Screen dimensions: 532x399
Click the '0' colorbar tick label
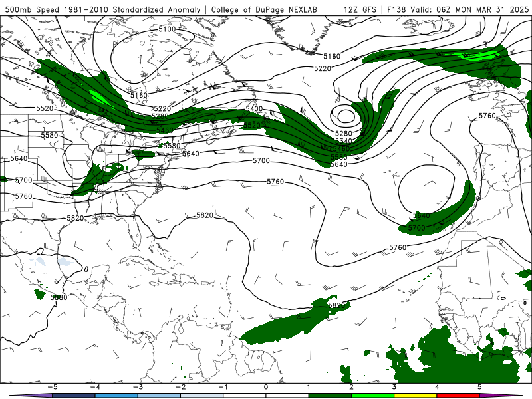click(265, 387)
